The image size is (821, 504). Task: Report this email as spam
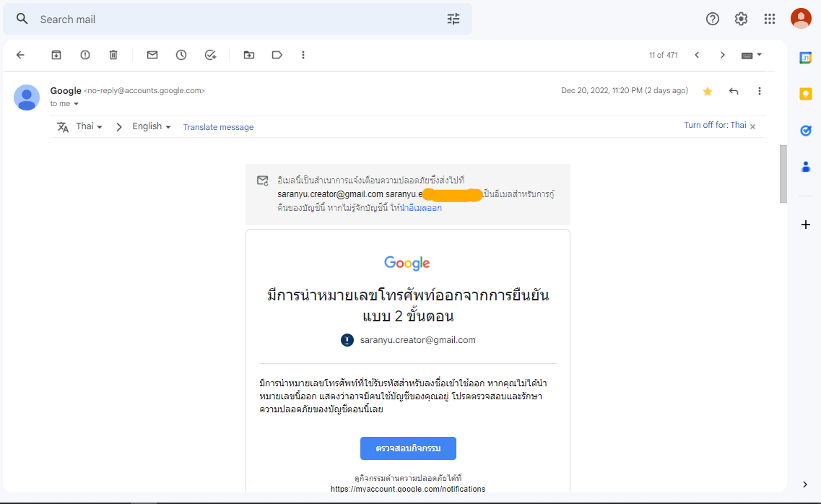[x=84, y=55]
